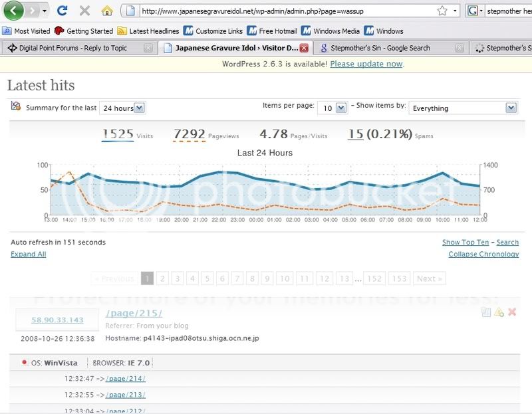Open the Latest Headlines bookmark

(x=148, y=31)
